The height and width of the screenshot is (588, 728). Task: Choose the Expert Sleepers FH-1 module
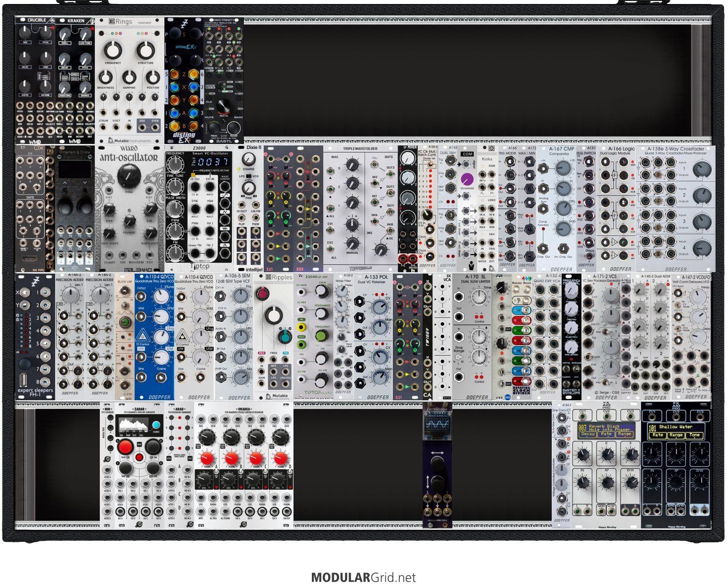[35, 336]
